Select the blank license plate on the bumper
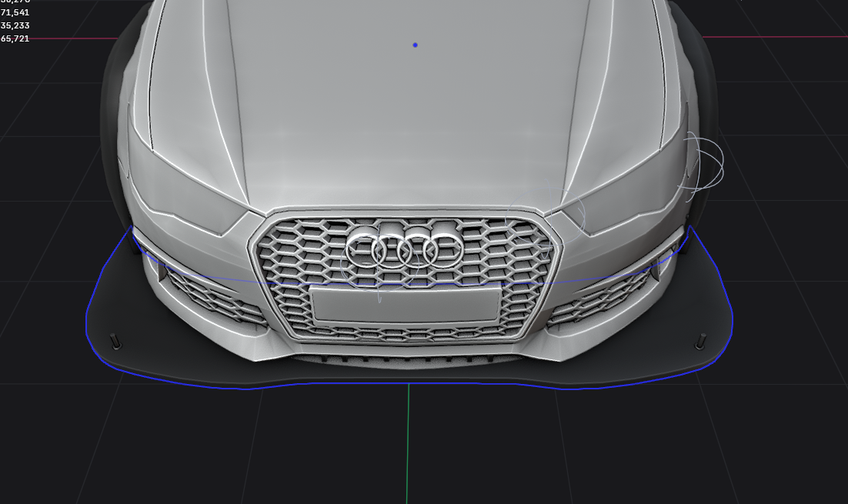The width and height of the screenshot is (848, 504). click(405, 305)
